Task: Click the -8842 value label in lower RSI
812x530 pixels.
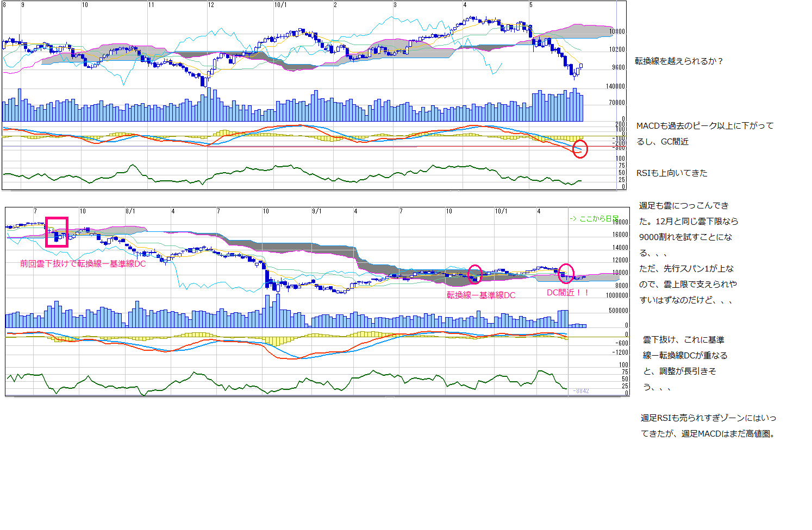Action: click(x=581, y=391)
